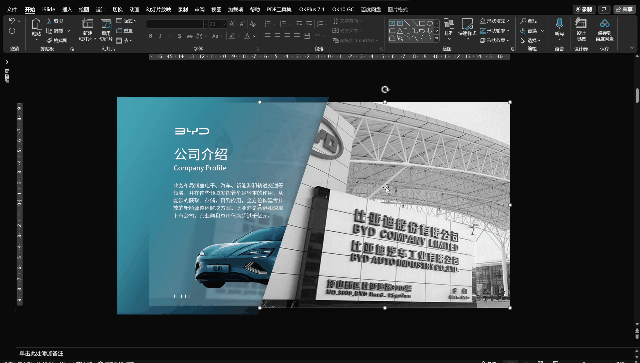The width and height of the screenshot is (640, 363).
Task: Expand the shapes gallery More arrow
Action: [x=437, y=38]
